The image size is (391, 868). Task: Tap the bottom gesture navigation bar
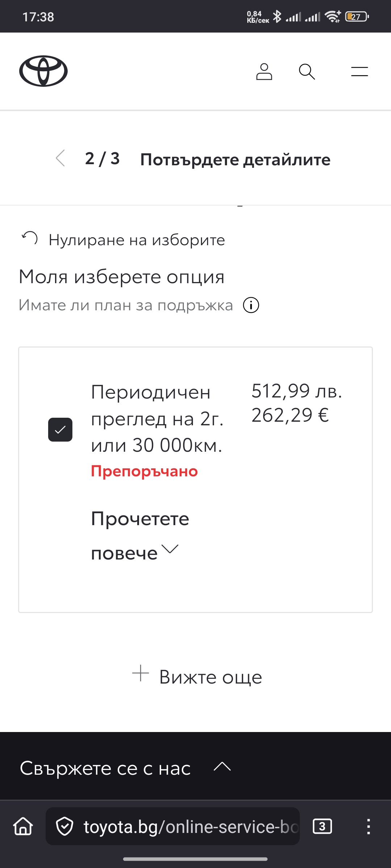tap(195, 858)
